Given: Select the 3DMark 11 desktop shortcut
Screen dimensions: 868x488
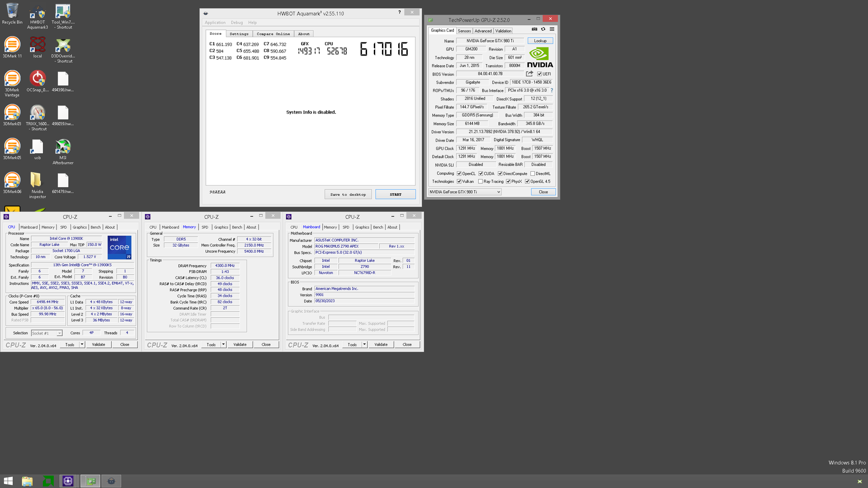Looking at the screenshot, I should point(12,47).
